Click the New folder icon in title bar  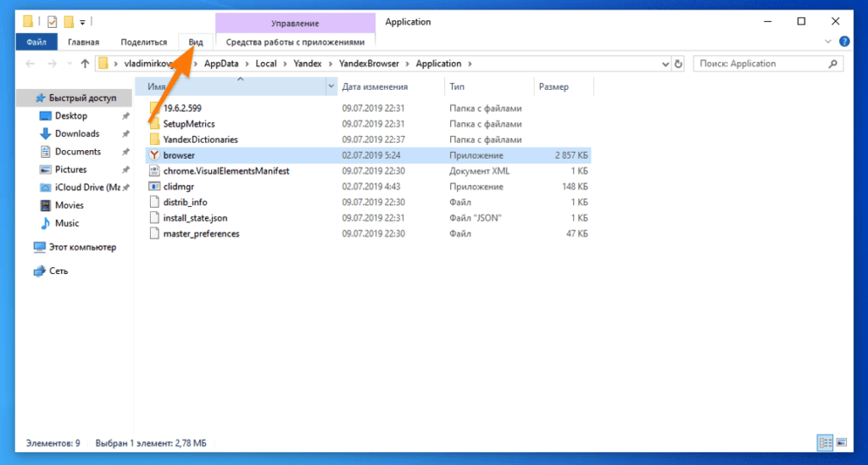pyautogui.click(x=69, y=22)
